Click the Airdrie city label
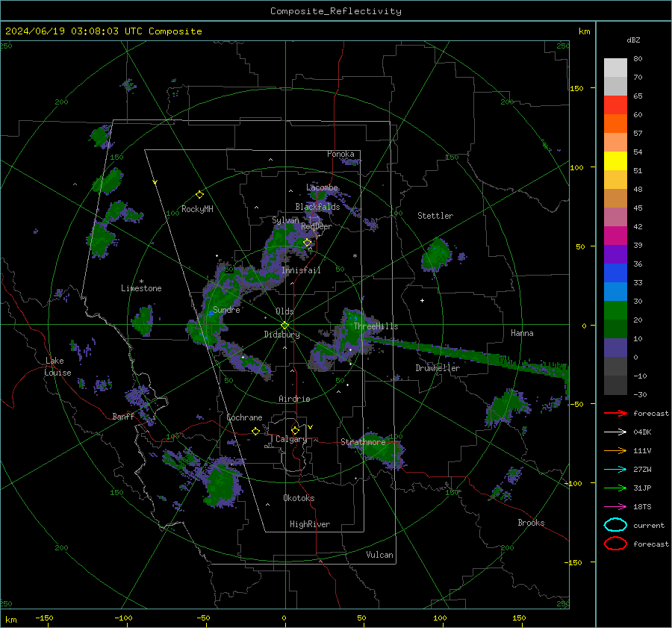Screen dimensions: 672x628 294,399
